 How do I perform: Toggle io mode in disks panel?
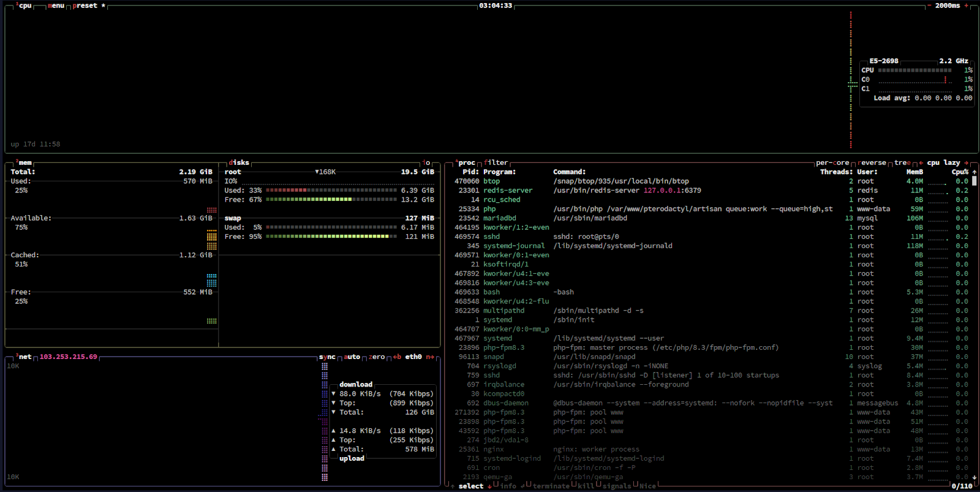coord(426,163)
